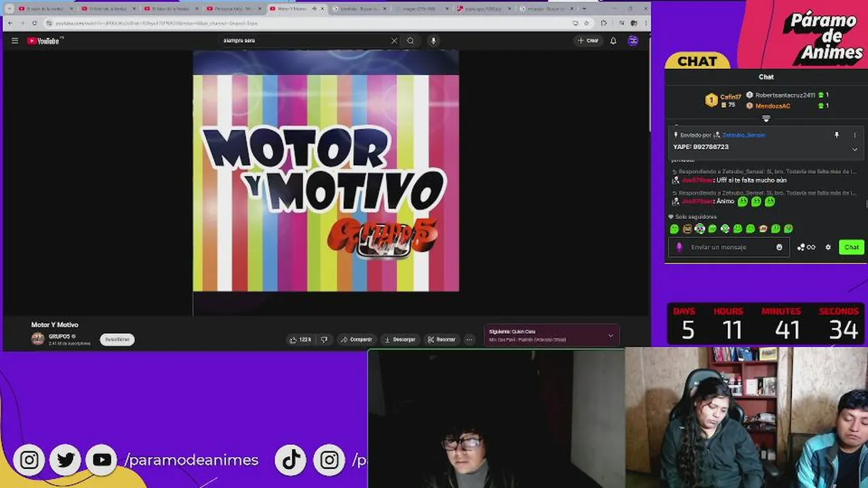
Task: Unpin the pinned YAPE chat message
Action: pos(836,135)
